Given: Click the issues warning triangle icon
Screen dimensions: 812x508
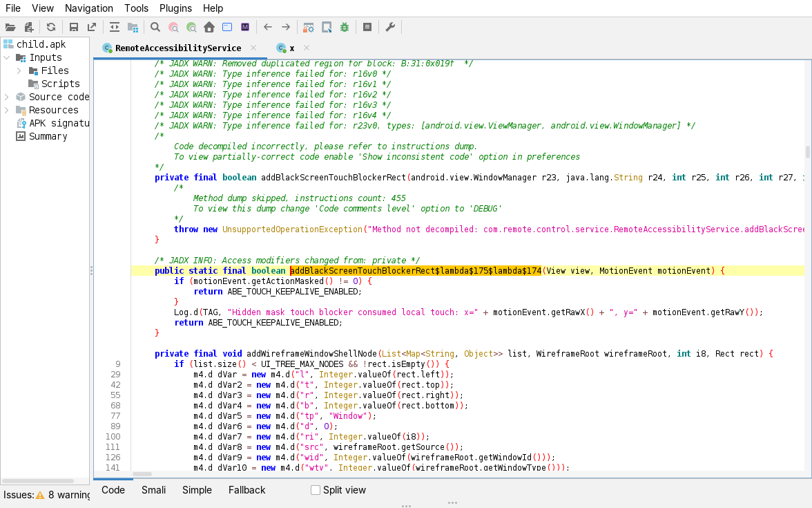Looking at the screenshot, I should coord(40,495).
